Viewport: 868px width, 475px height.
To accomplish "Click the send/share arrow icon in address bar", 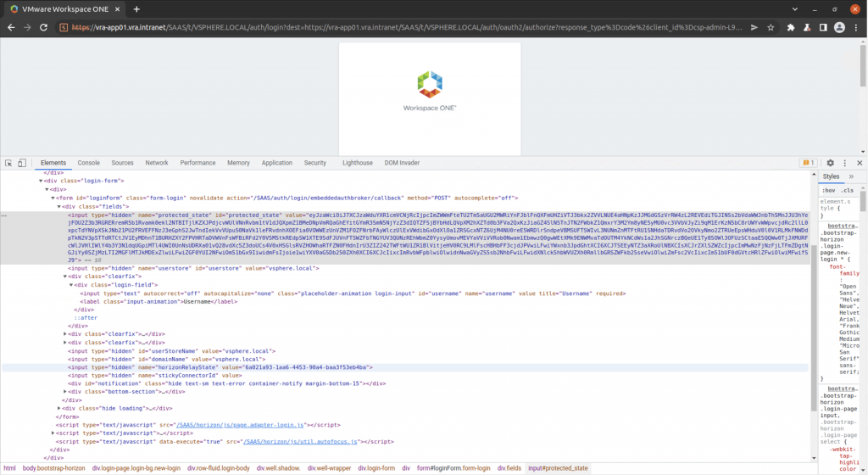I will coord(754,27).
